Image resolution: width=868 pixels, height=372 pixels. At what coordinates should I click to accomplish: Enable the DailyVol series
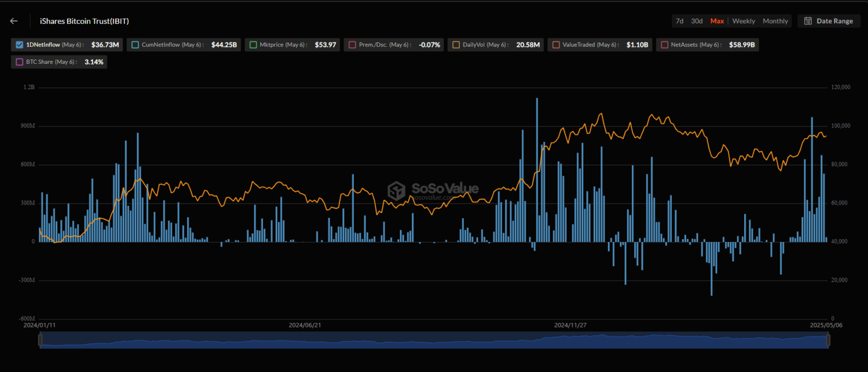tap(455, 45)
